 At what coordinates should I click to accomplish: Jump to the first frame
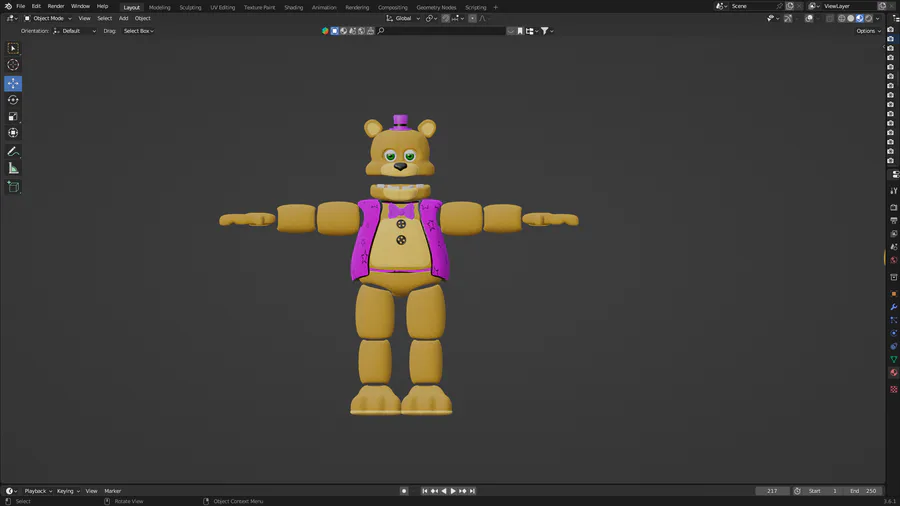point(425,491)
